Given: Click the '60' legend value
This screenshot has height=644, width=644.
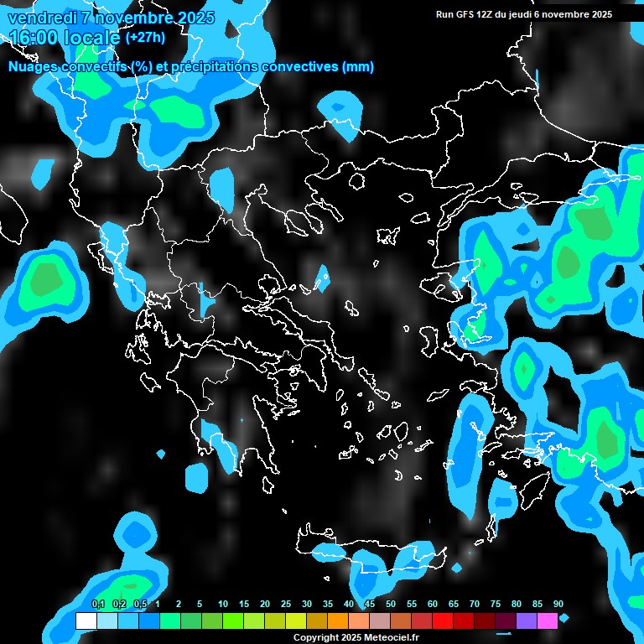Looking at the screenshot, I should tap(433, 604).
